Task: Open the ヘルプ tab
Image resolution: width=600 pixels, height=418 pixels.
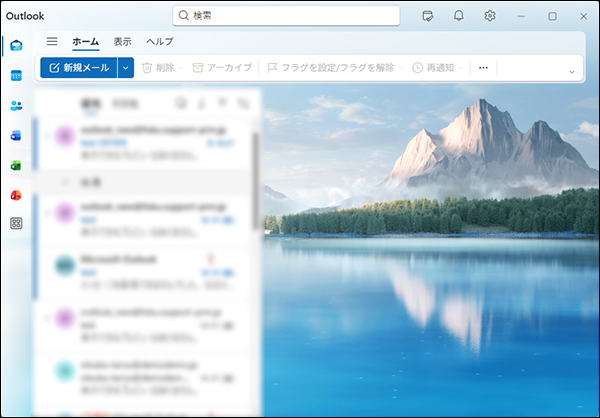Action: click(160, 42)
